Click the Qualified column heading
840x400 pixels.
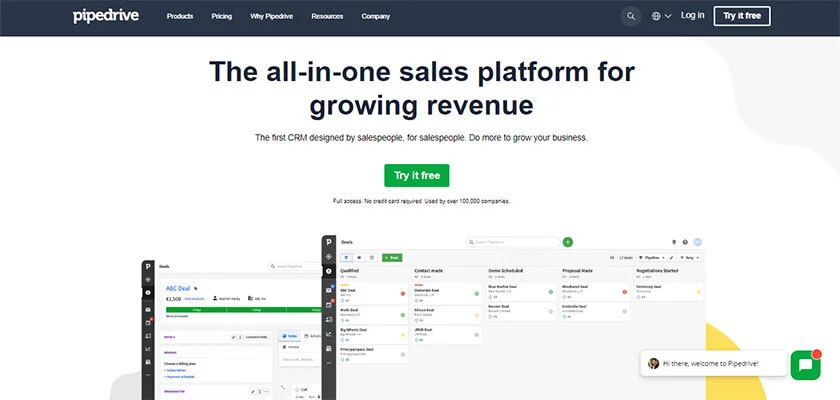point(349,271)
